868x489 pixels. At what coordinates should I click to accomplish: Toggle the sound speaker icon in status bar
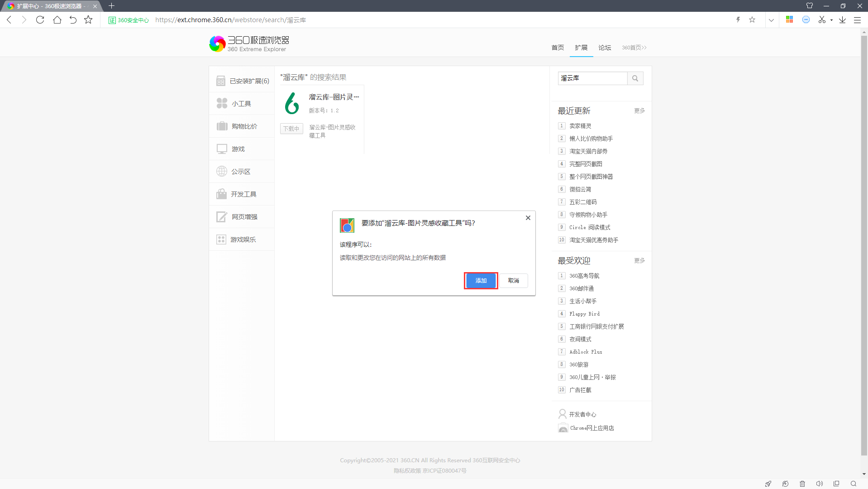(x=819, y=484)
